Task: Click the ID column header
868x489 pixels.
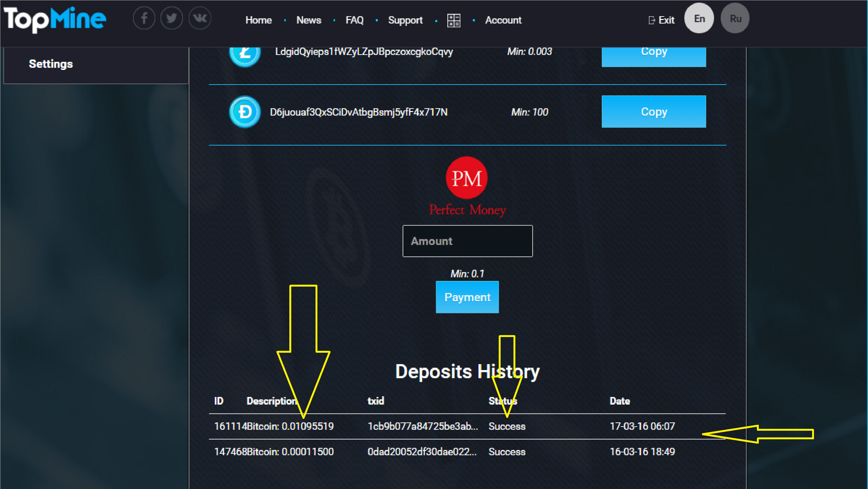Action: (219, 401)
